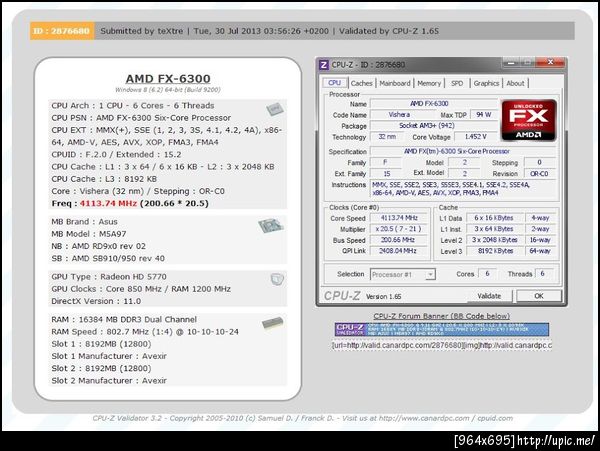The height and width of the screenshot is (451, 600).
Task: Click the Core Voltage value 1.452 V
Action: click(476, 137)
